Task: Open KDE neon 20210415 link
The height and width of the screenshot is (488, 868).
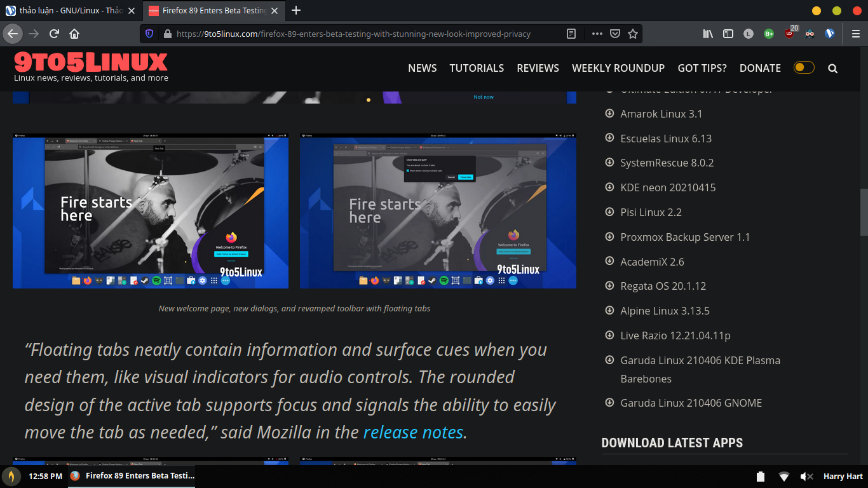Action: [668, 187]
